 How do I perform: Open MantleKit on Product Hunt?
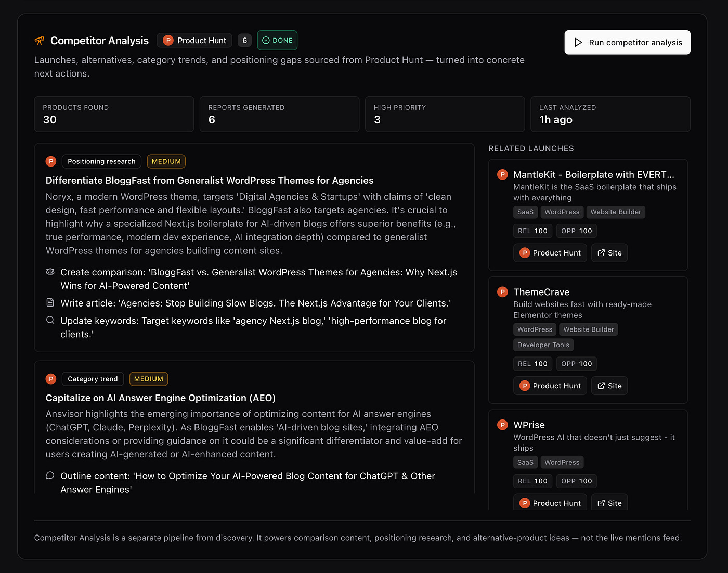[x=550, y=252]
